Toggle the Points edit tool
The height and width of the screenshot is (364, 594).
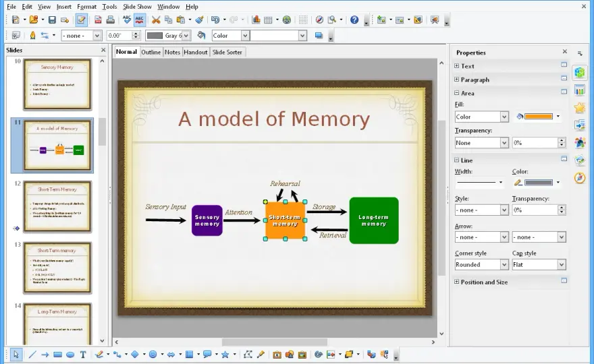coord(248,355)
